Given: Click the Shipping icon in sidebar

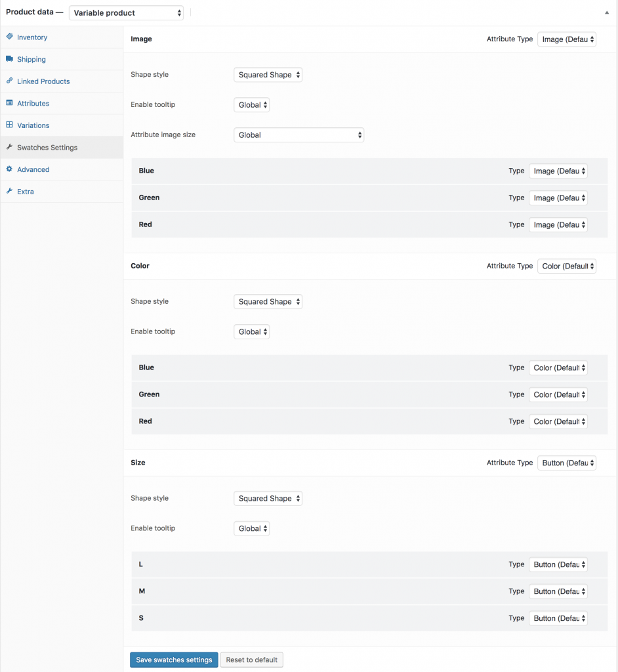Looking at the screenshot, I should (9, 59).
